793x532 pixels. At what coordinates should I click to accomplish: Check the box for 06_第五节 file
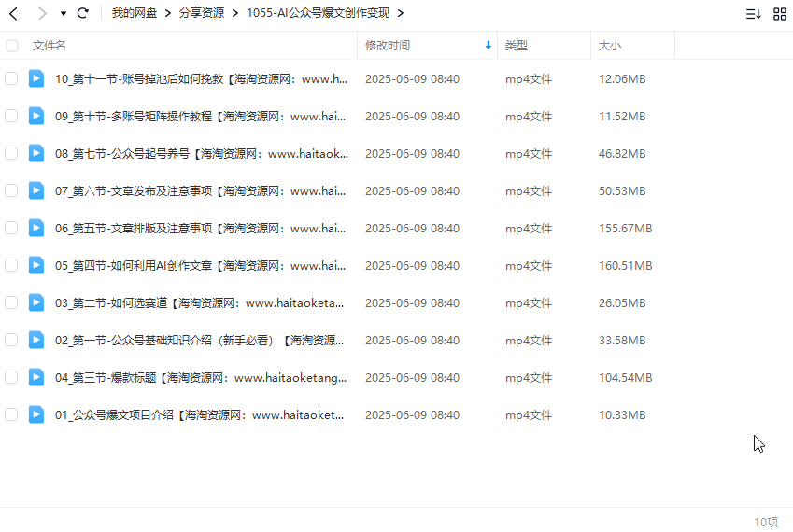click(x=11, y=229)
